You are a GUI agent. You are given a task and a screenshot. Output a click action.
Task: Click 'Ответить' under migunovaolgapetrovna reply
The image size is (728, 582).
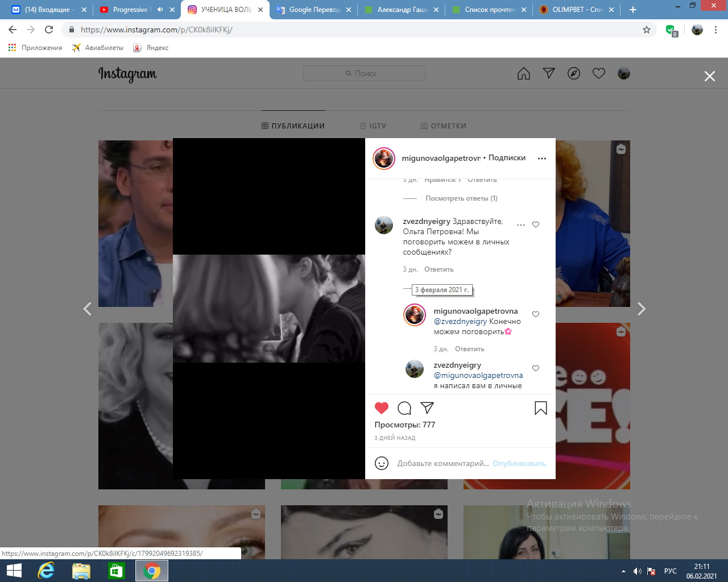pyautogui.click(x=470, y=349)
